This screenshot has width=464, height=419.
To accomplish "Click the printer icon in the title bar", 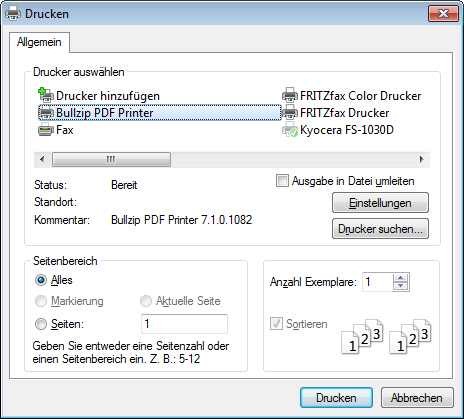I will [13, 14].
